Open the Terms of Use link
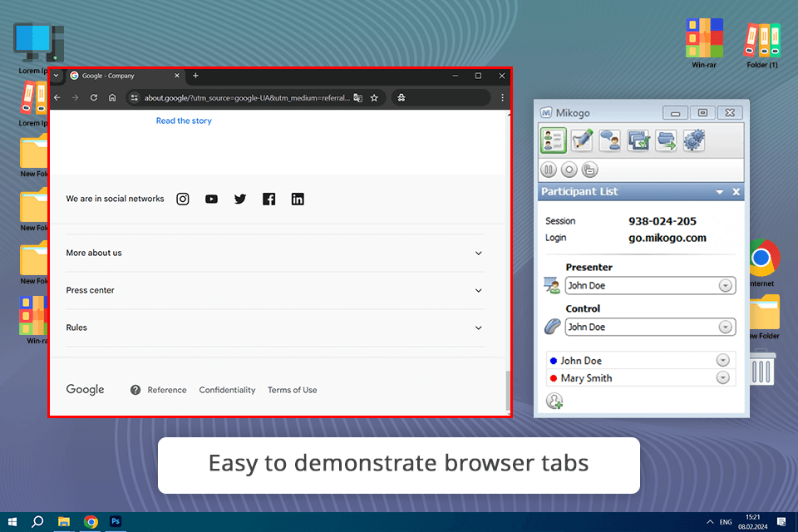This screenshot has width=798, height=532. coord(292,390)
